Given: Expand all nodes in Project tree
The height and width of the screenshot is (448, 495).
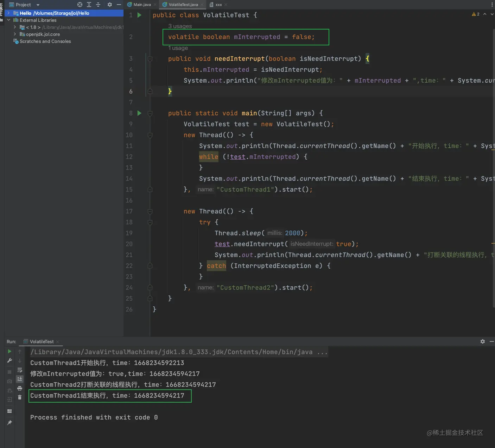Looking at the screenshot, I should coord(89,5).
